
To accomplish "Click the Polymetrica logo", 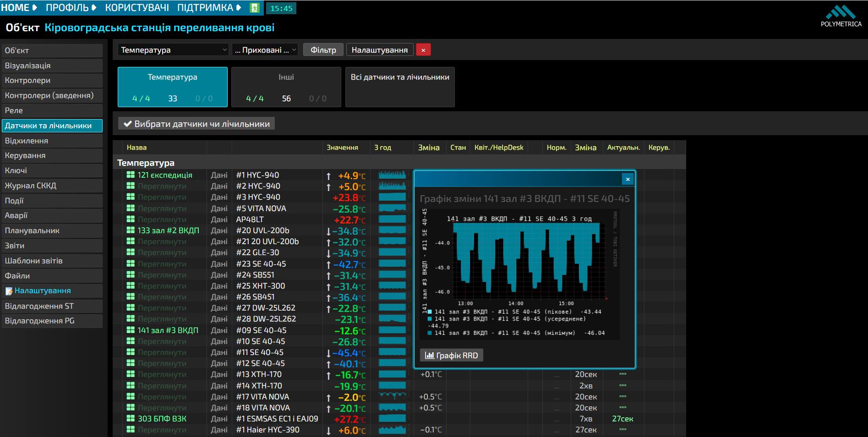I will click(x=841, y=16).
